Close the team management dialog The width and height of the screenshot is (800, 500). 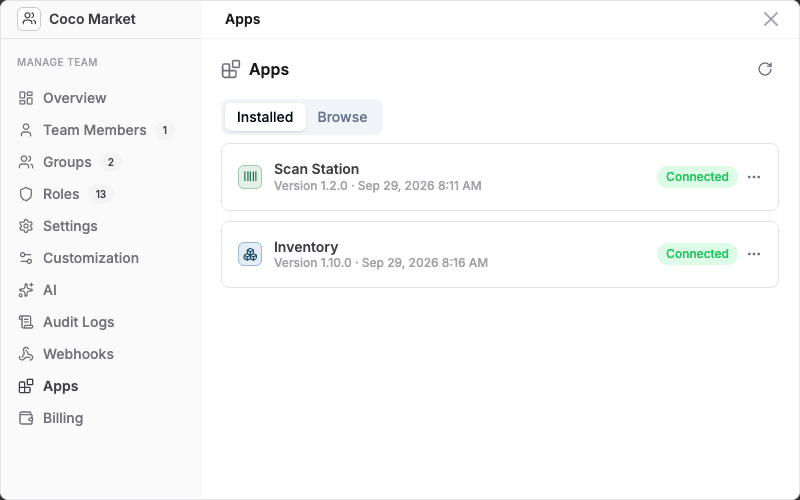770,19
